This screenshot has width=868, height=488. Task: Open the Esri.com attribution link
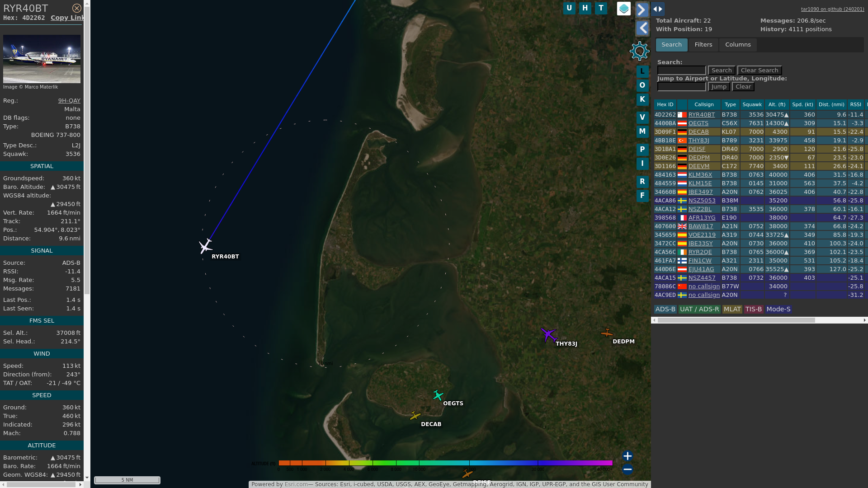(x=296, y=484)
